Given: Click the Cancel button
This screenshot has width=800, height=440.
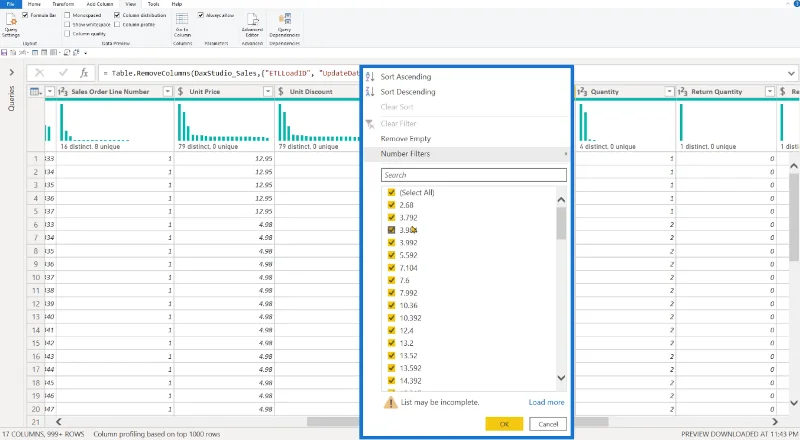Looking at the screenshot, I should (x=548, y=424).
